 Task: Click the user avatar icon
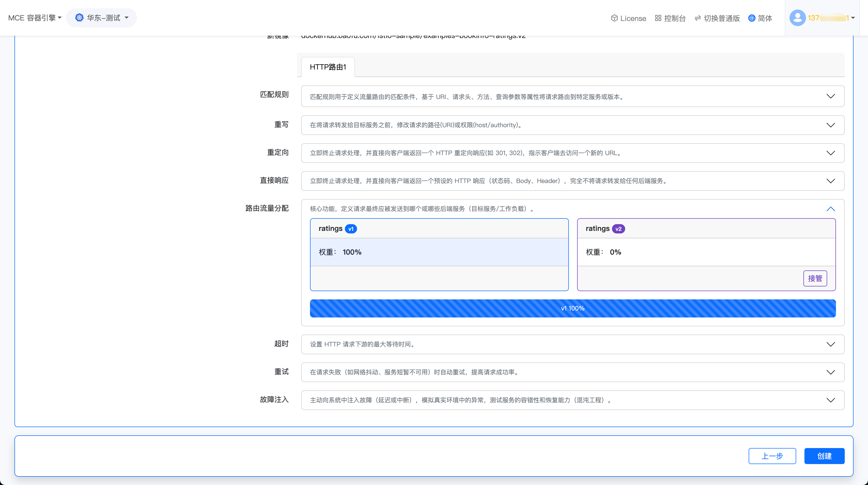pyautogui.click(x=797, y=18)
